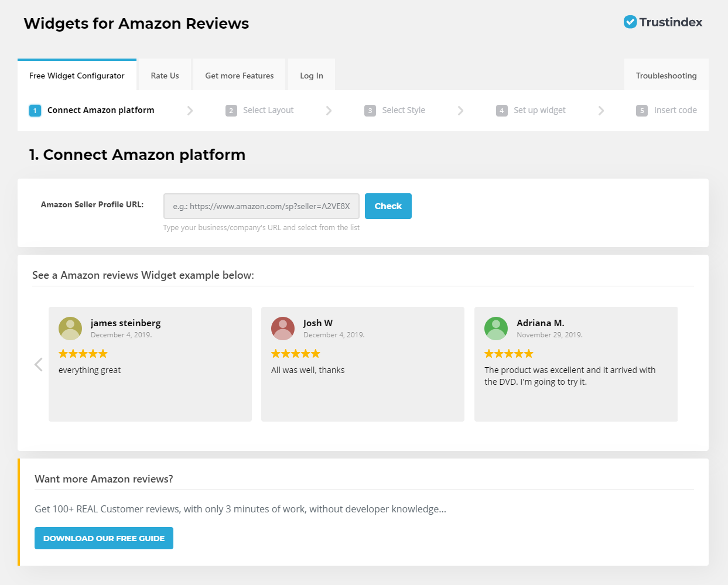Click Adriana M. reviewer name
728x585 pixels.
541,323
